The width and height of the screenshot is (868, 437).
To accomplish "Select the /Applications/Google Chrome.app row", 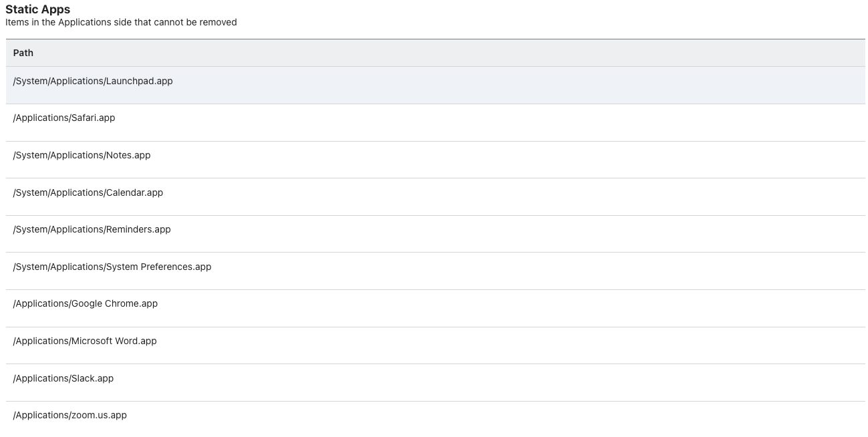I will [x=435, y=308].
